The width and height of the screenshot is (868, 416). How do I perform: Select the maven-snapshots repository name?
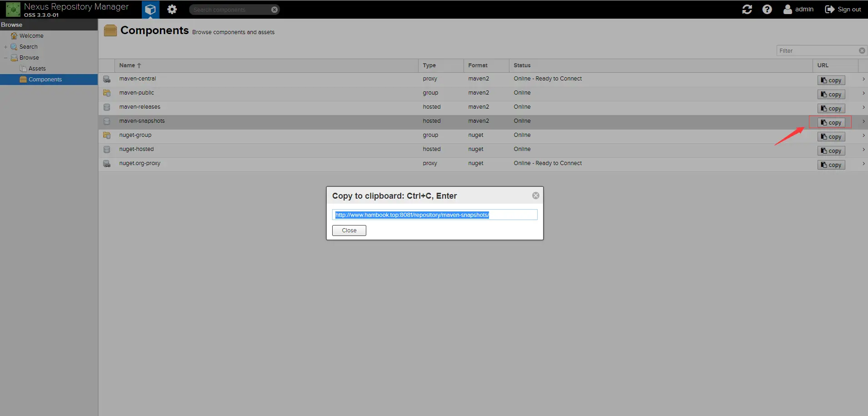click(142, 121)
